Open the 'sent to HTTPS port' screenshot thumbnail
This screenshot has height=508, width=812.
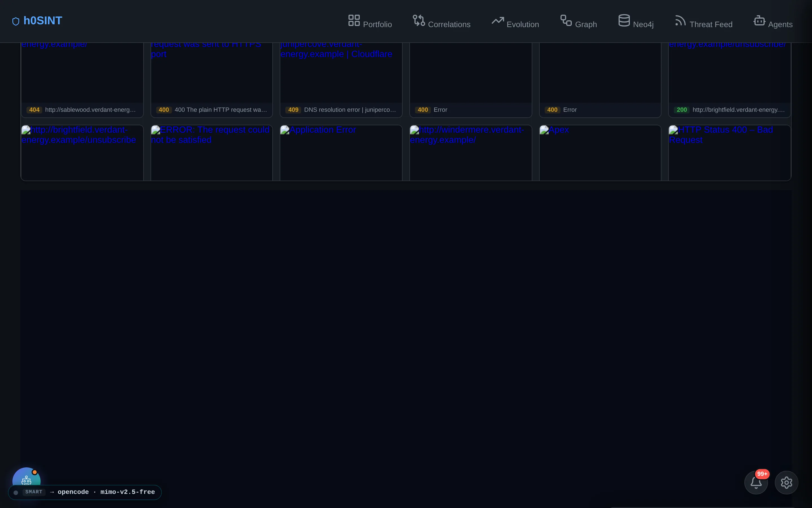tap(212, 73)
